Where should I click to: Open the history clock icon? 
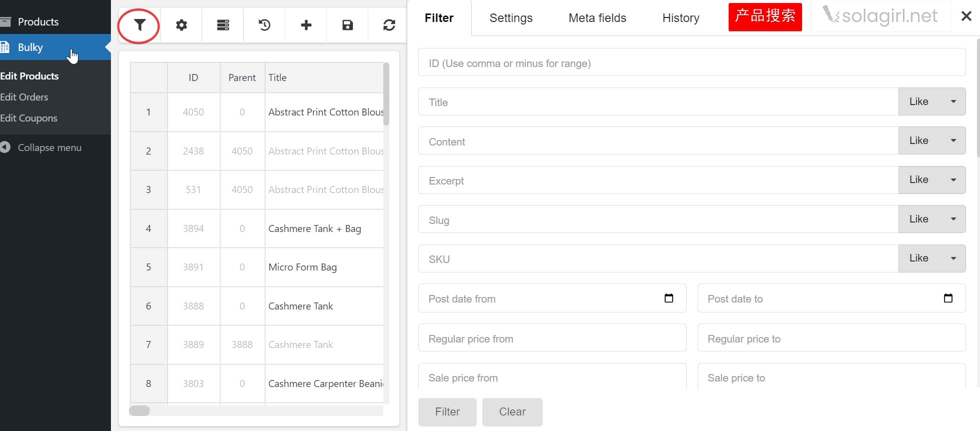(x=264, y=25)
